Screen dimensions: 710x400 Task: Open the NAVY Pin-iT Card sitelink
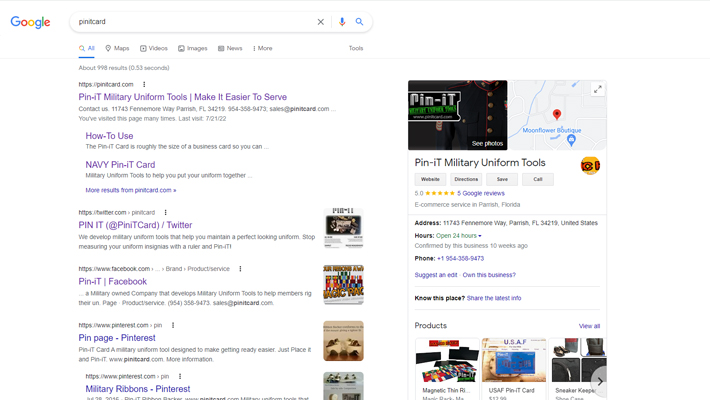click(x=120, y=165)
